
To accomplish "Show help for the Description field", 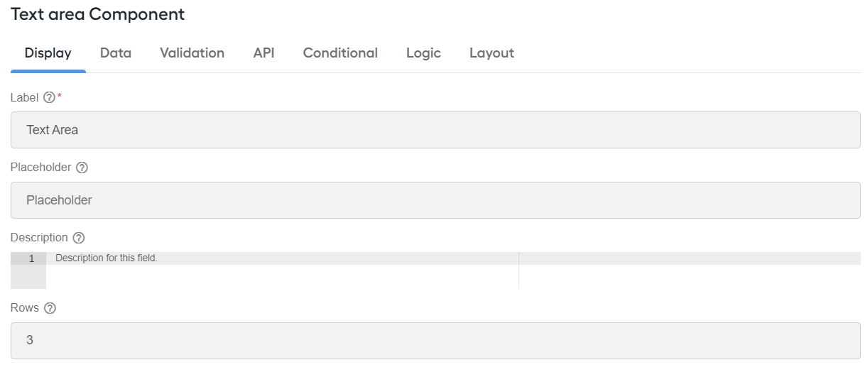I will click(x=79, y=238).
